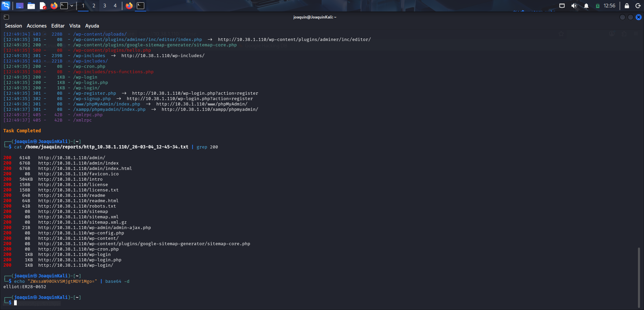Open the Session menu
644x310 pixels.
[13, 26]
